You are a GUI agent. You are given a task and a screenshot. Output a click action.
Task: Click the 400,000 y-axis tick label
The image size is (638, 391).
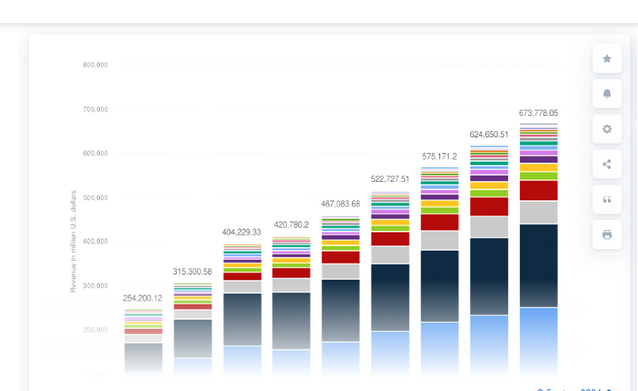coord(95,241)
